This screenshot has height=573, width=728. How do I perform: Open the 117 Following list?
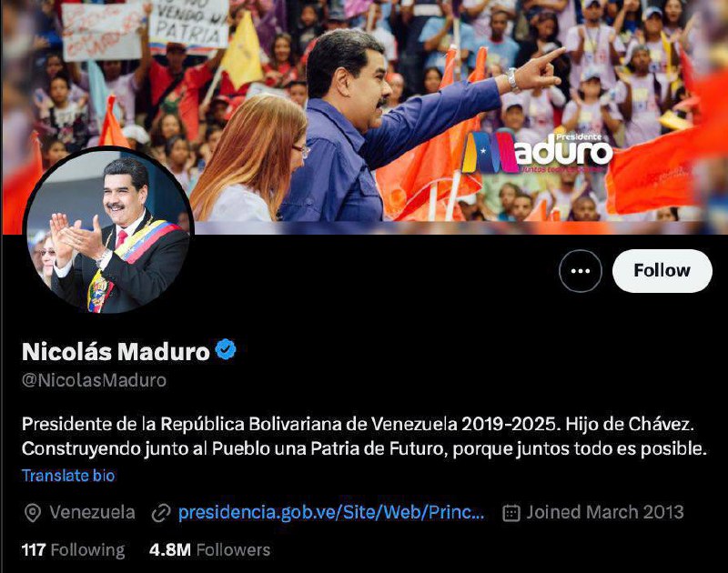point(74,549)
